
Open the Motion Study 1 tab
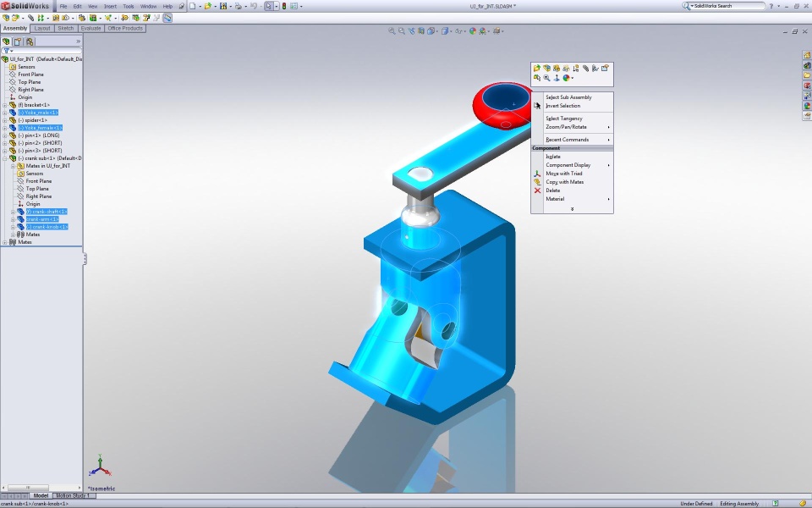tap(73, 495)
